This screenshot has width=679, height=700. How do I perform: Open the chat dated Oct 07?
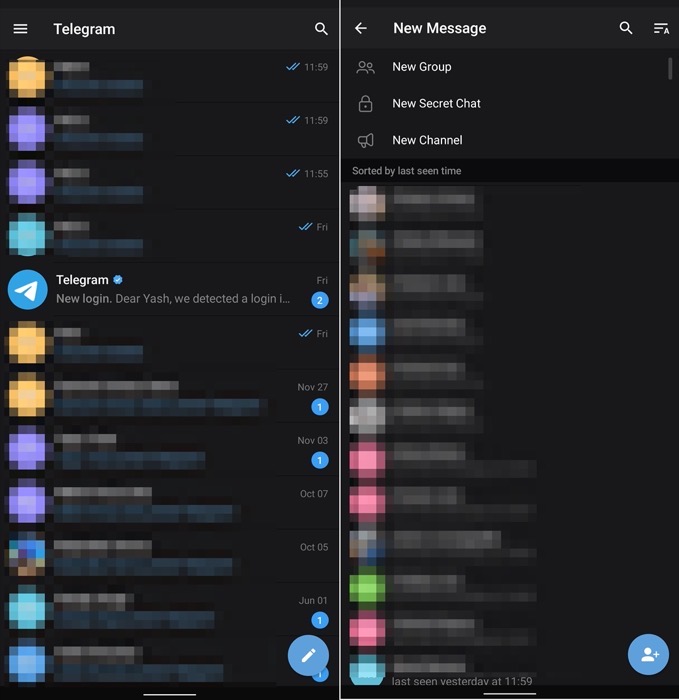pos(169,503)
